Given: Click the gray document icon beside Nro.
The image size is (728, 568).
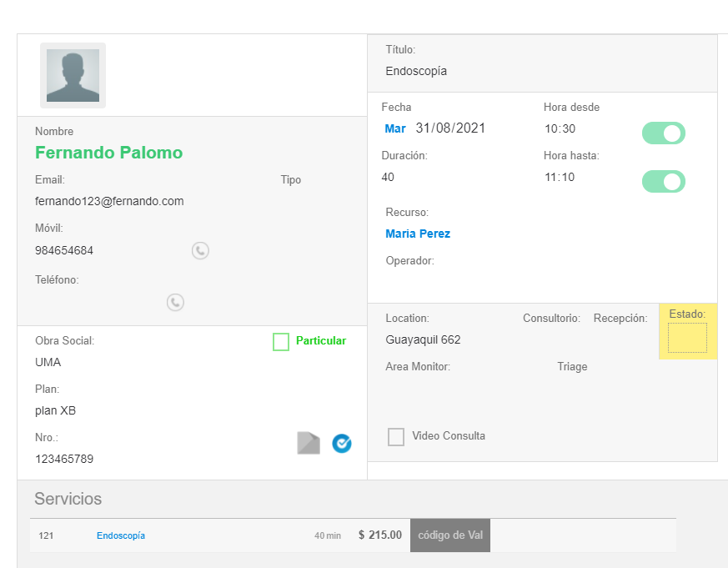Looking at the screenshot, I should [309, 443].
